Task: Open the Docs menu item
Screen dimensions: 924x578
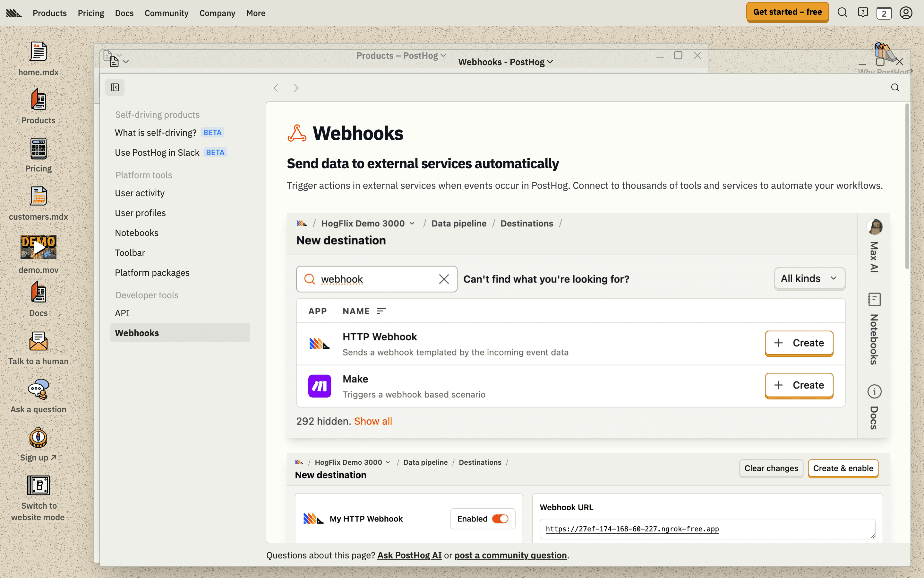Action: 124,13
